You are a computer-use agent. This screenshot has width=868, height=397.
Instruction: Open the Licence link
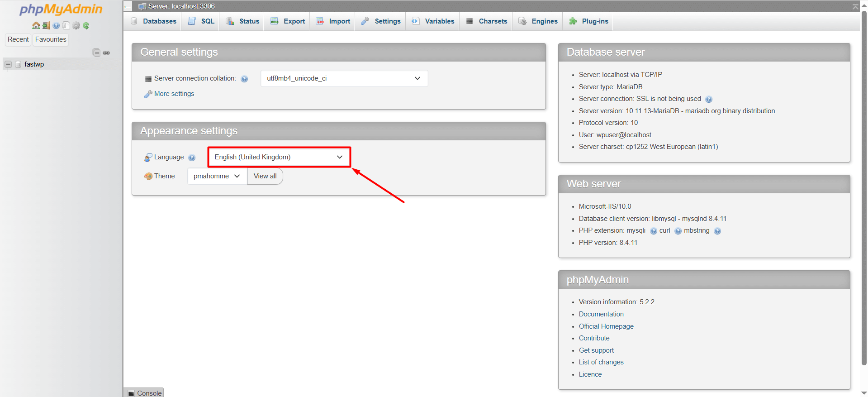(590, 374)
